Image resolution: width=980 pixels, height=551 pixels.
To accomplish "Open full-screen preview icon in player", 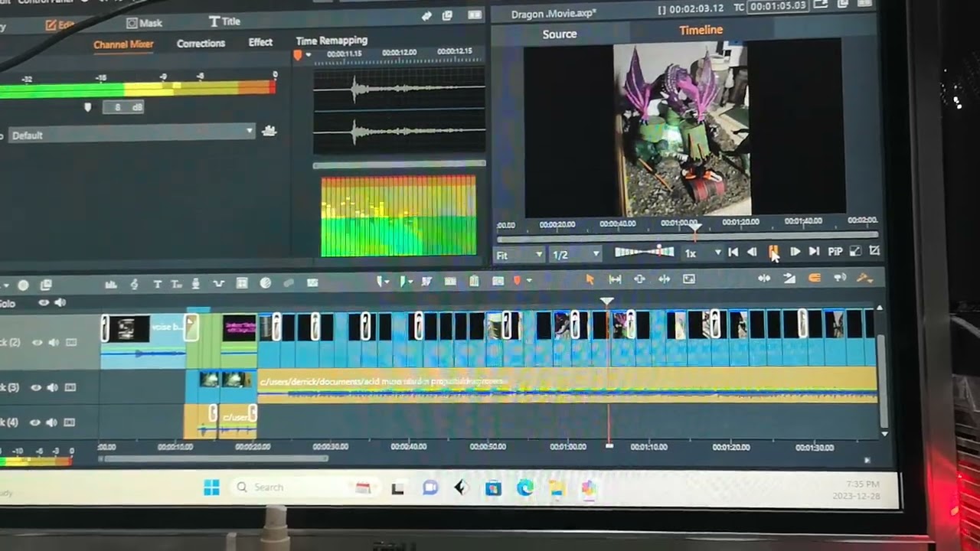I will tap(855, 251).
